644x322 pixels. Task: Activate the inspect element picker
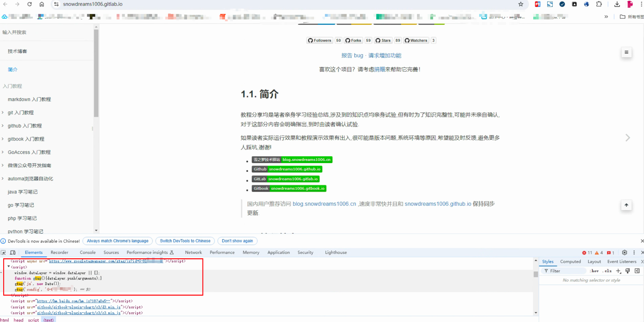tap(4, 253)
